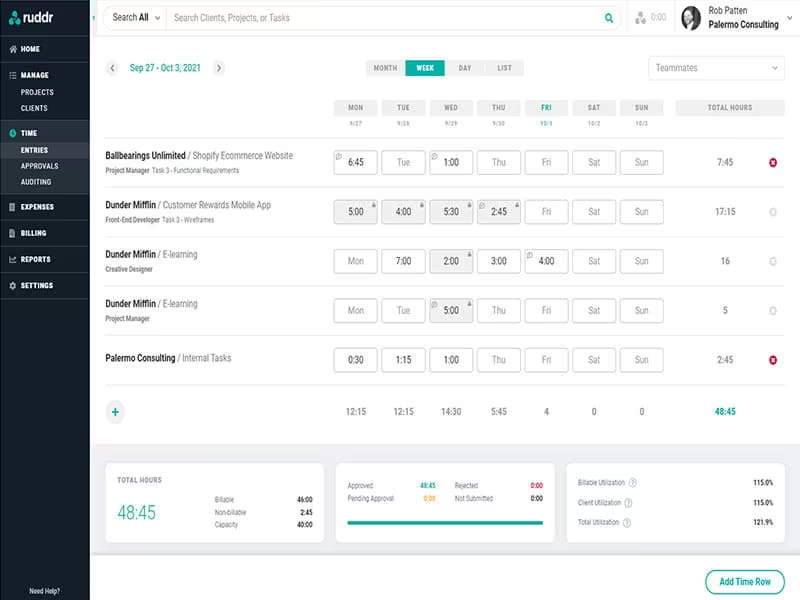The width and height of the screenshot is (800, 600).
Task: Open Approvals in the sidebar
Action: (x=39, y=166)
